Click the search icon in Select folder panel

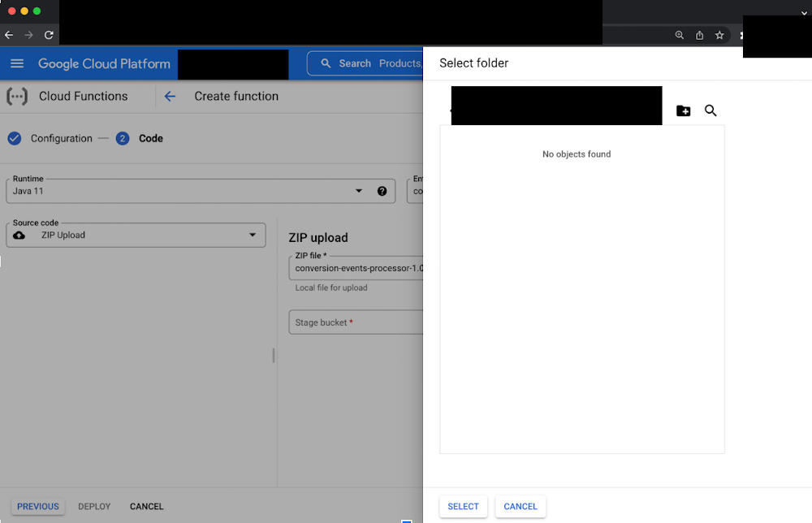(710, 110)
